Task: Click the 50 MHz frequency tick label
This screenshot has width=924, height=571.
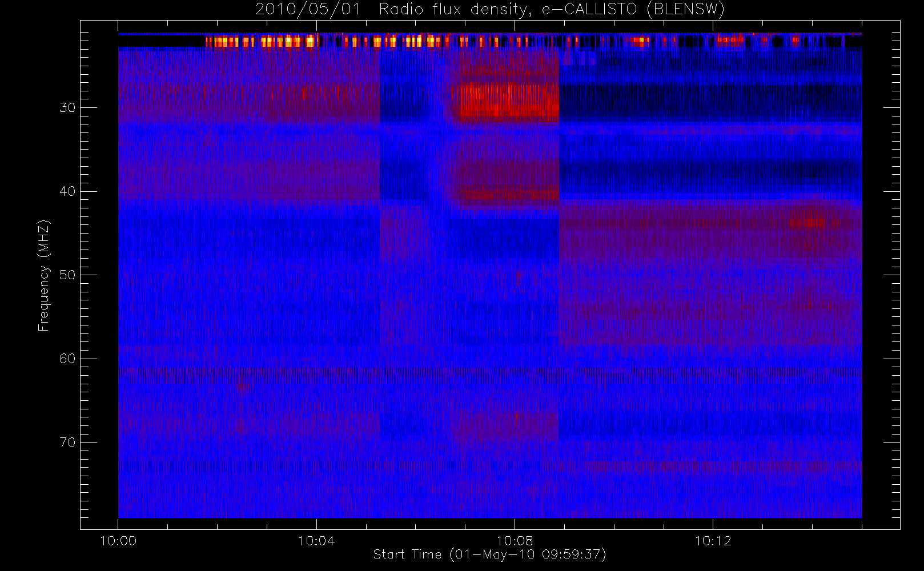Action: pos(67,275)
